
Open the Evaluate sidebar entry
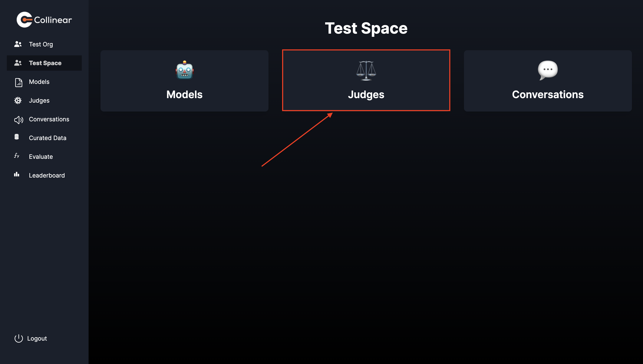tap(41, 157)
